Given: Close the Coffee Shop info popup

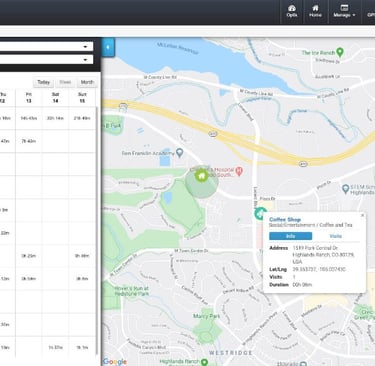Looking at the screenshot, I should point(362,215).
